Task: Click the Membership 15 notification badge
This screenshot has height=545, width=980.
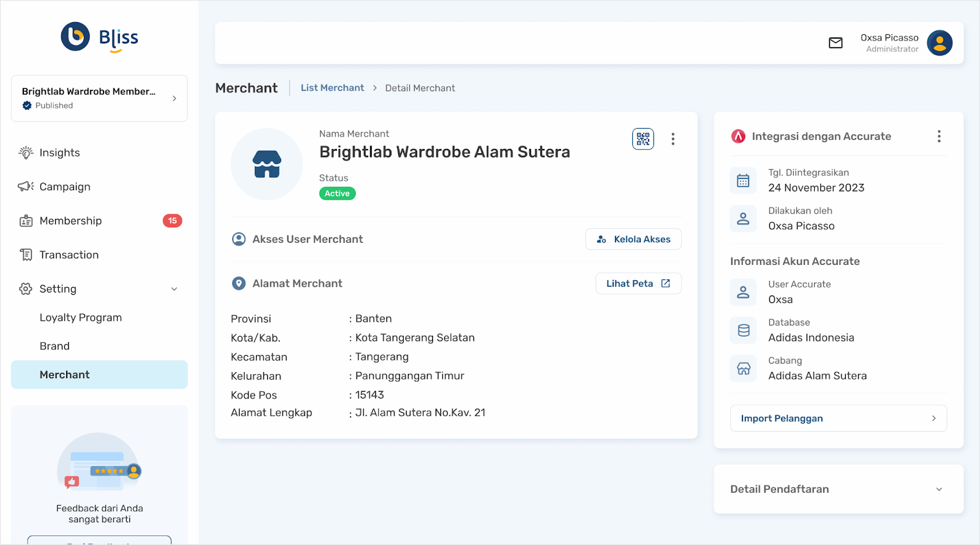Action: click(173, 221)
